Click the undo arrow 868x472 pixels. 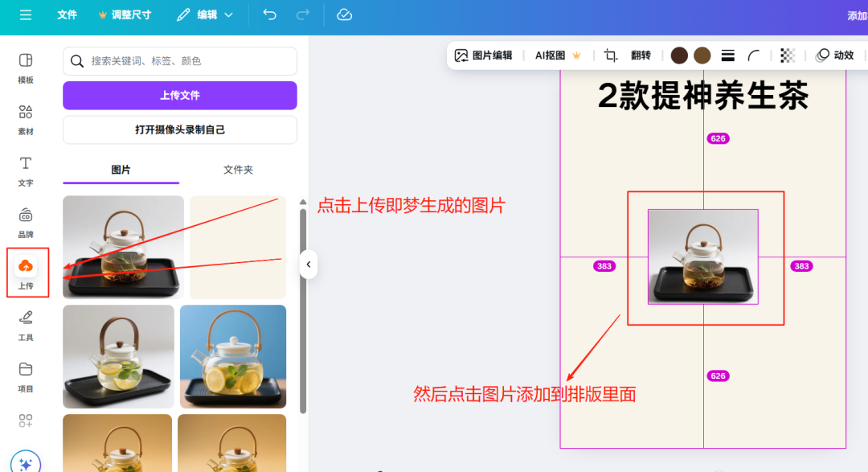269,15
